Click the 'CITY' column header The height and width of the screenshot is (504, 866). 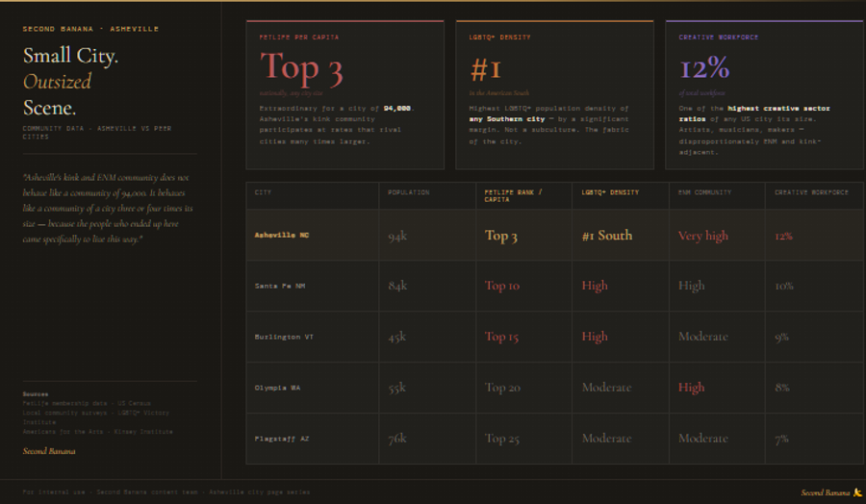click(x=263, y=192)
